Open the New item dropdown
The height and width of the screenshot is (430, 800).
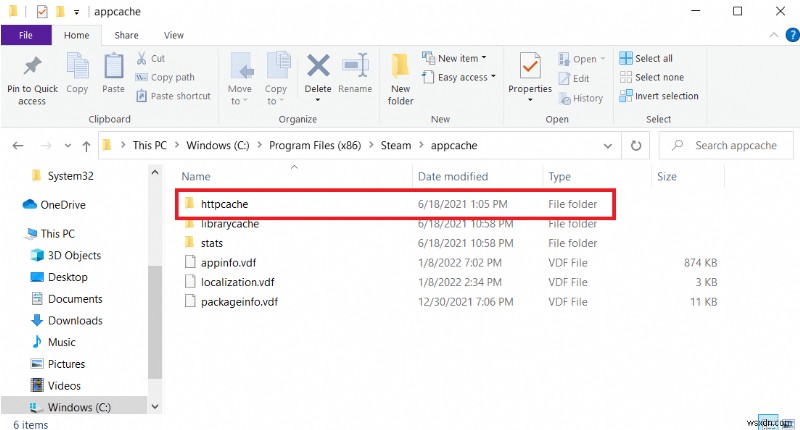[x=454, y=58]
